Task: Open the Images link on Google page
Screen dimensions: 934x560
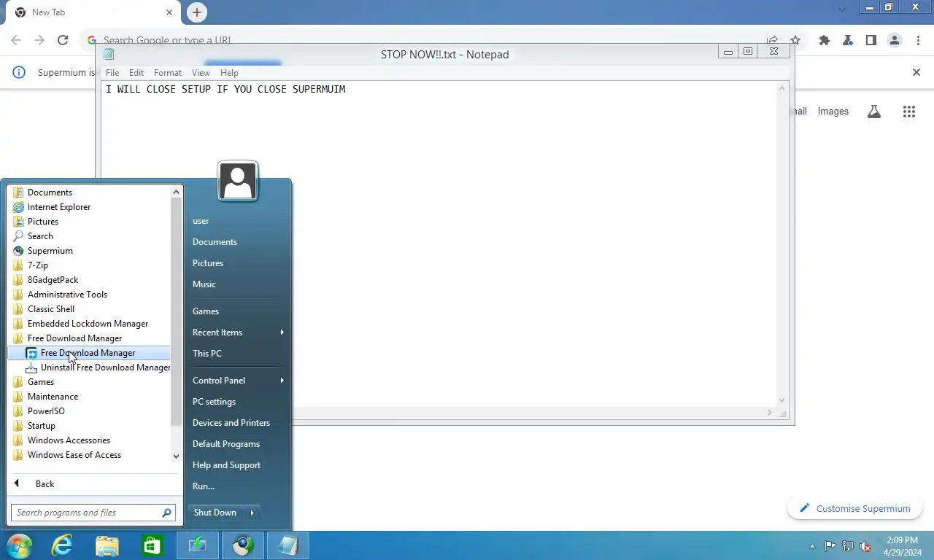Action: tap(833, 112)
